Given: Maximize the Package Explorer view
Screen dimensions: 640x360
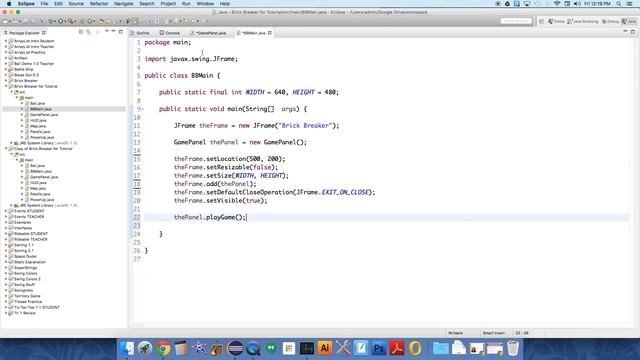Looking at the screenshot, I should (x=120, y=31).
